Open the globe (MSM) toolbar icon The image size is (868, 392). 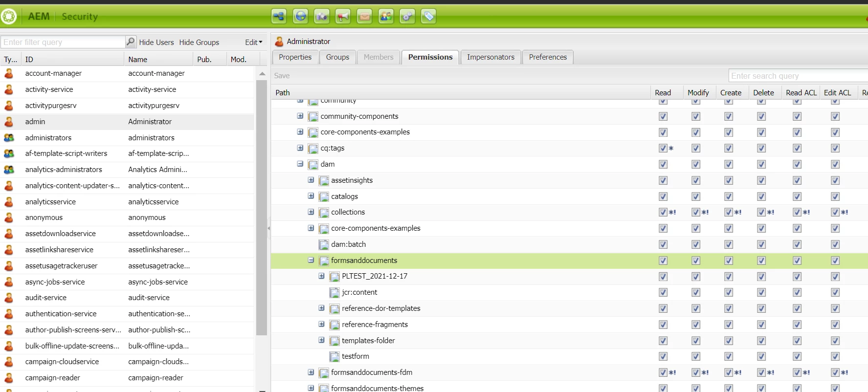point(300,16)
